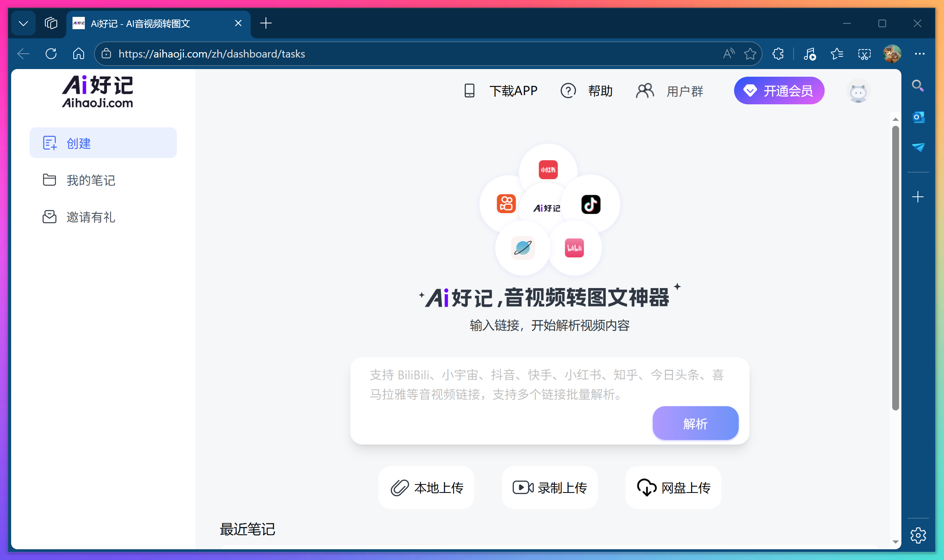Click the scrollbar down arrow
944x560 pixels.
tap(895, 542)
